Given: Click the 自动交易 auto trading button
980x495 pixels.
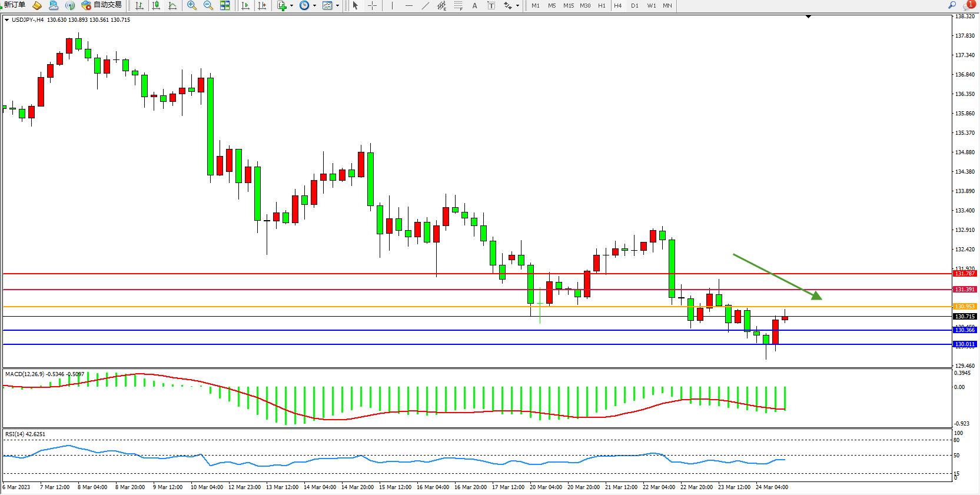Looking at the screenshot, I should 102,5.
